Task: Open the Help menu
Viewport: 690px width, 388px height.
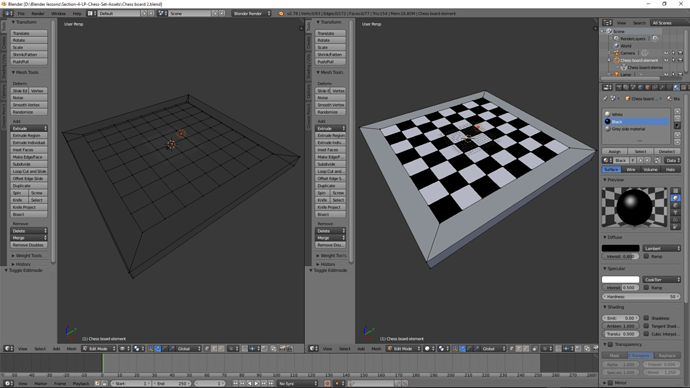Action: coord(77,14)
